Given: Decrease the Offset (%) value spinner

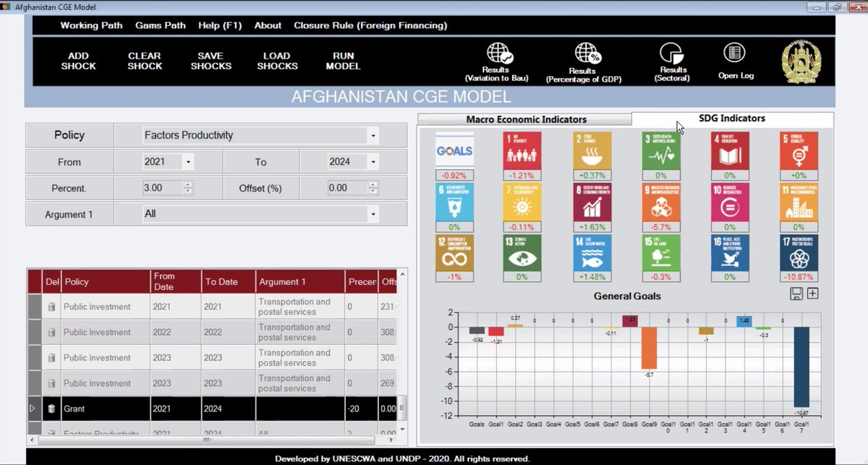Looking at the screenshot, I should pyautogui.click(x=373, y=191).
